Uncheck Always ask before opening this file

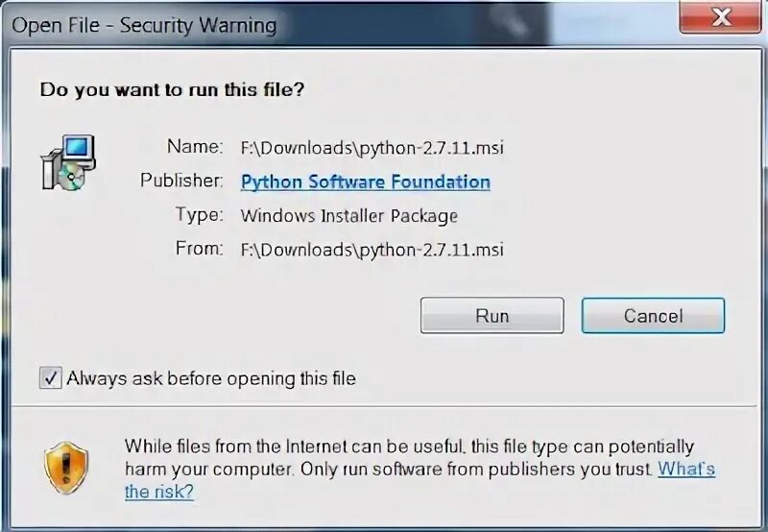pos(51,378)
